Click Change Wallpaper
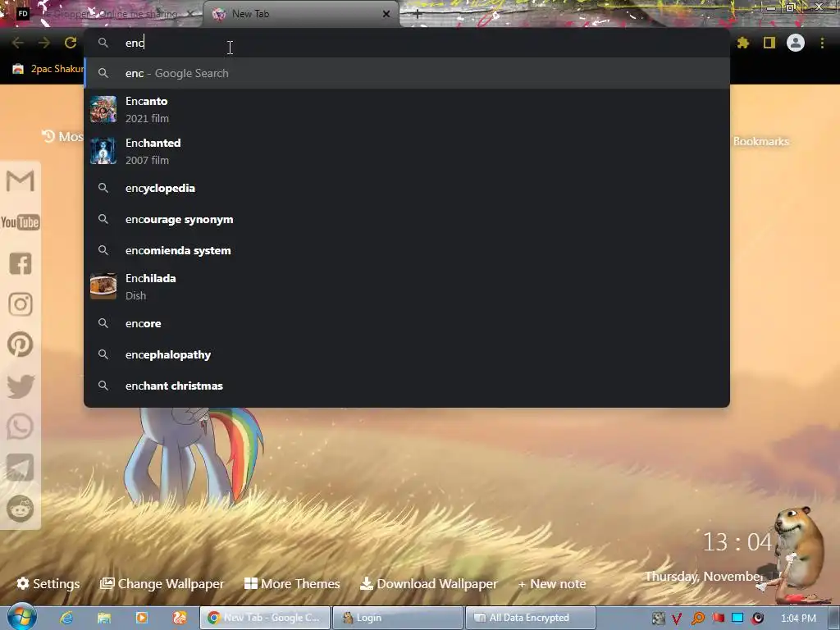Viewport: 840px width, 630px height. [x=162, y=583]
